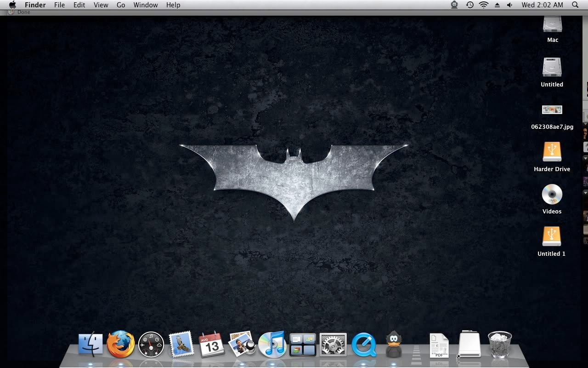Open the Go menu

click(121, 5)
